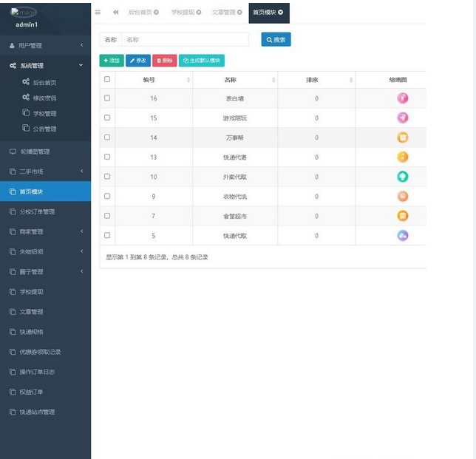The height and width of the screenshot is (459, 476).
Task: Click the copy icon beside 快递站点管理
Action: [x=13, y=412]
